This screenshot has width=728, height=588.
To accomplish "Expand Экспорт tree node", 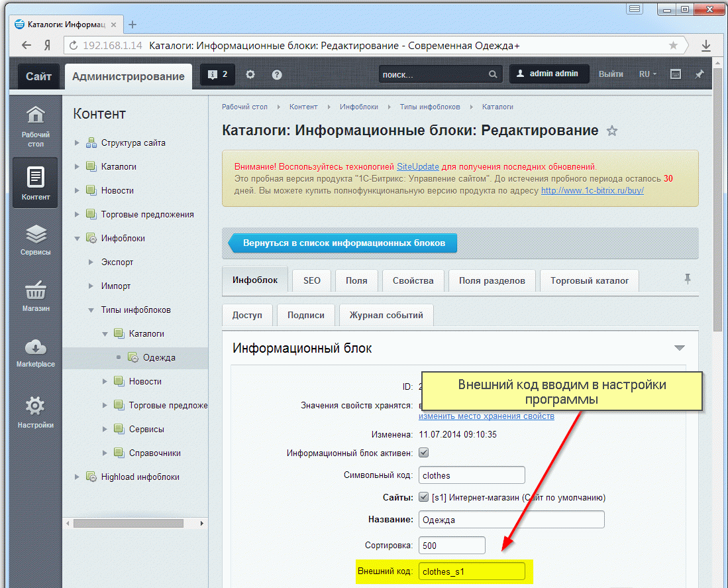I will 91,262.
